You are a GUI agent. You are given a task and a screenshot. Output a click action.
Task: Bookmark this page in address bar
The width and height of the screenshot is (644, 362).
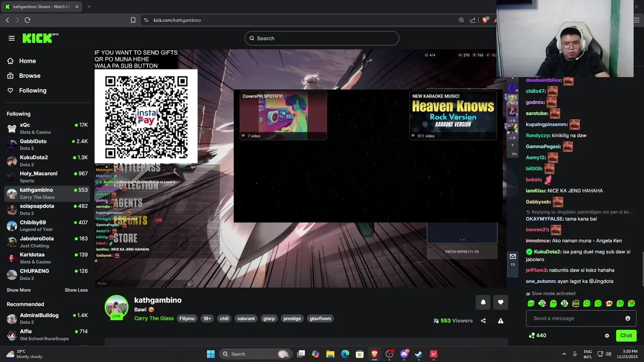point(133,20)
